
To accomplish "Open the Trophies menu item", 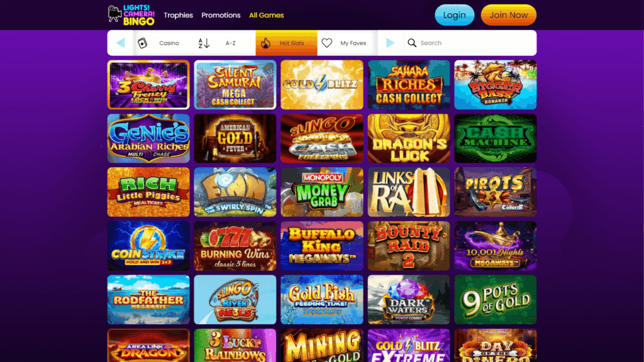I will (178, 15).
